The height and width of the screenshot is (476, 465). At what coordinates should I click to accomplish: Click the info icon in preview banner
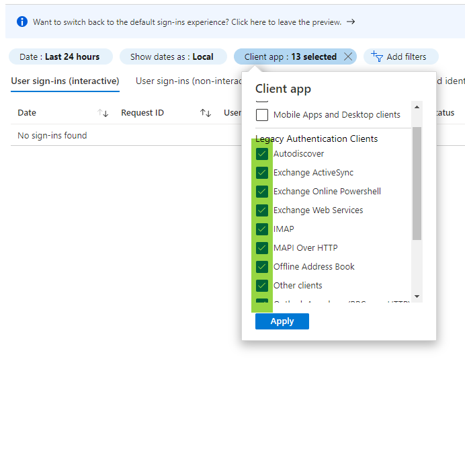22,22
